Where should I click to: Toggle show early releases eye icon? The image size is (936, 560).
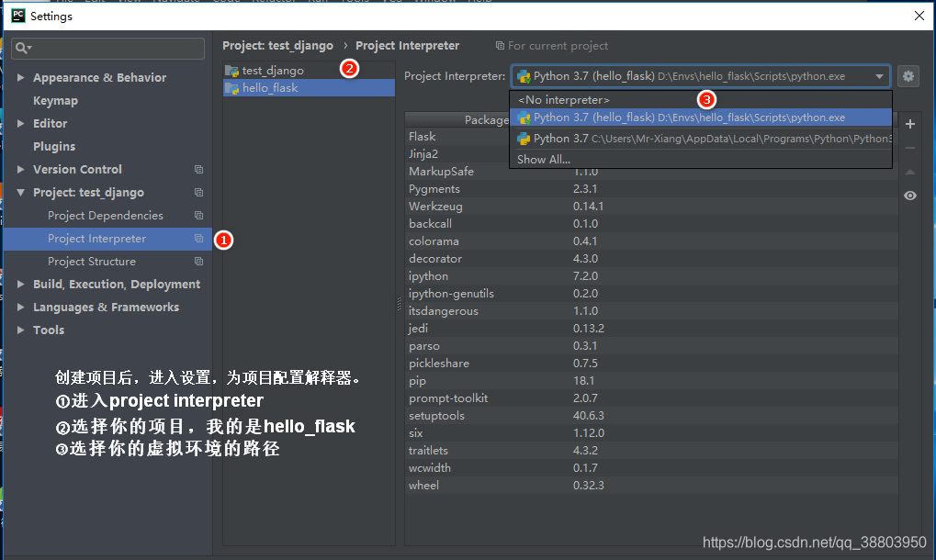909,196
